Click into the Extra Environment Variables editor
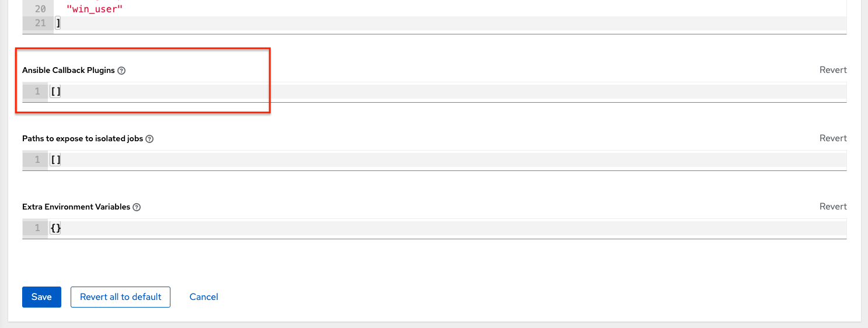 tap(409, 228)
